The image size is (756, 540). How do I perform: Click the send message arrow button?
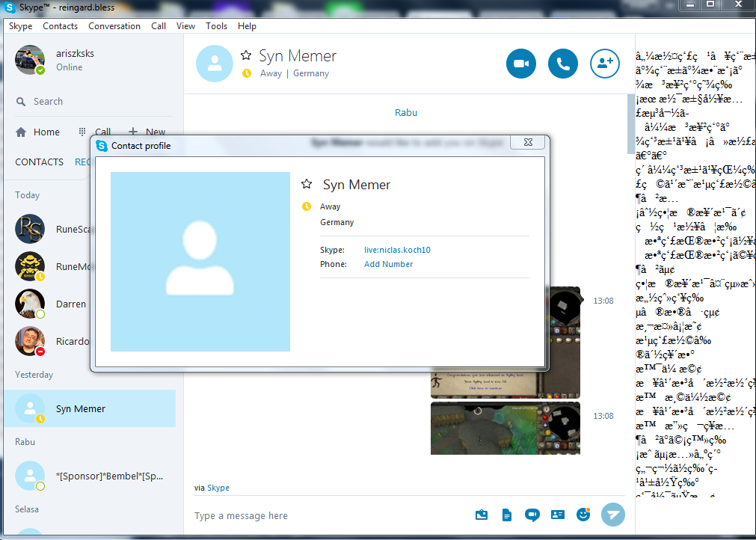coord(613,515)
